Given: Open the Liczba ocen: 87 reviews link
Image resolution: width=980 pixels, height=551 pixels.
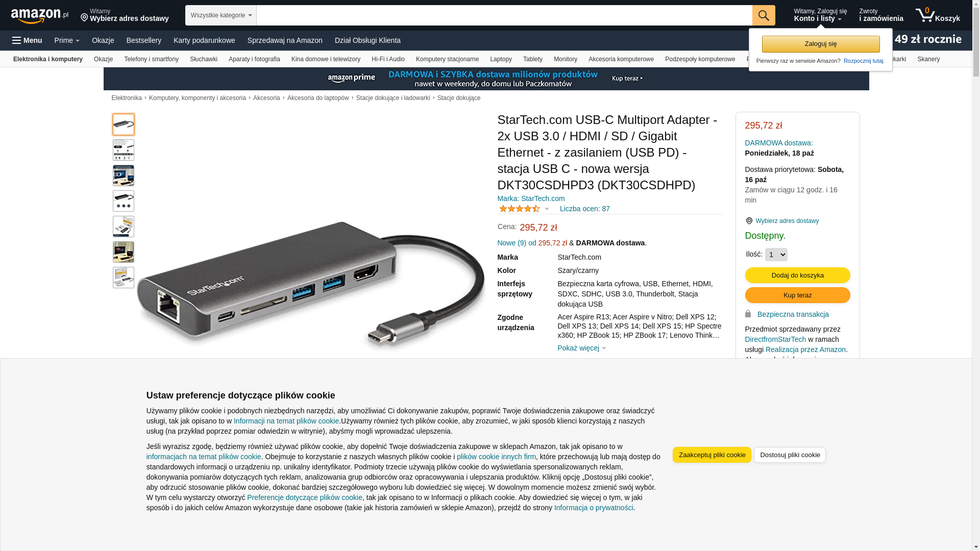Looking at the screenshot, I should click(584, 209).
